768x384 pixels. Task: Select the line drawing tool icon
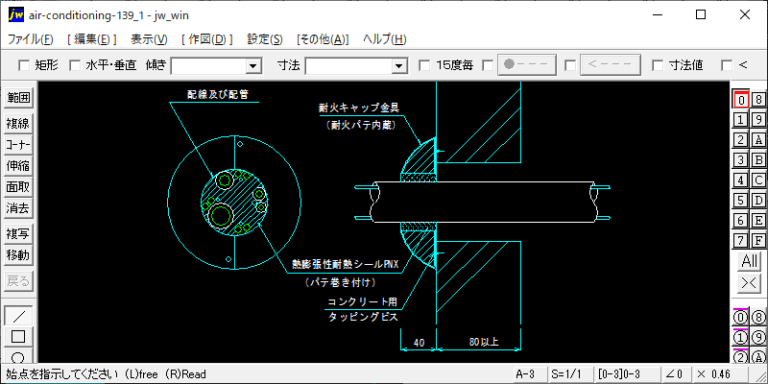pyautogui.click(x=18, y=315)
